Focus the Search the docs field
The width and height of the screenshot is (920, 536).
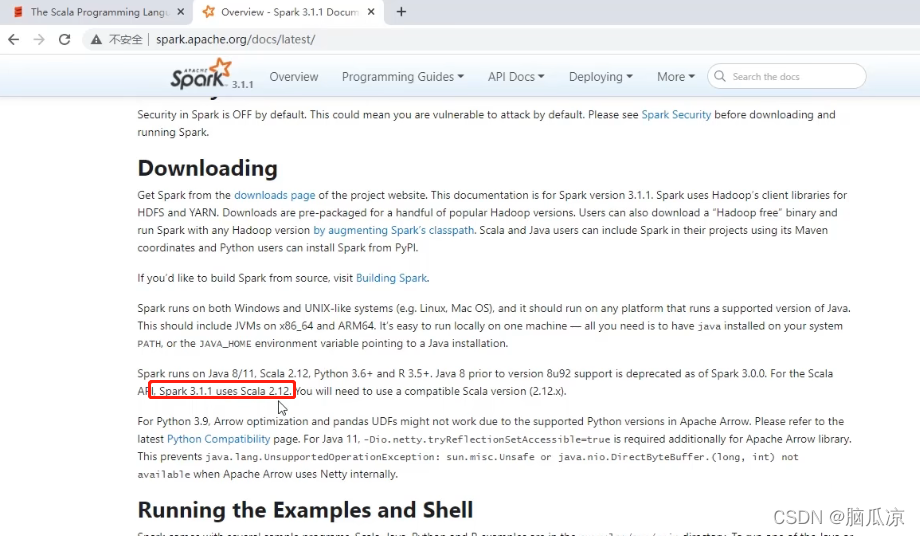[x=787, y=76]
